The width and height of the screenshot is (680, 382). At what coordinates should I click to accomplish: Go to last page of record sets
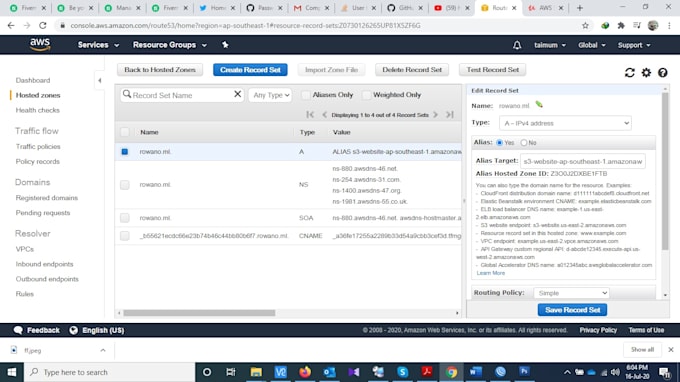coord(450,114)
